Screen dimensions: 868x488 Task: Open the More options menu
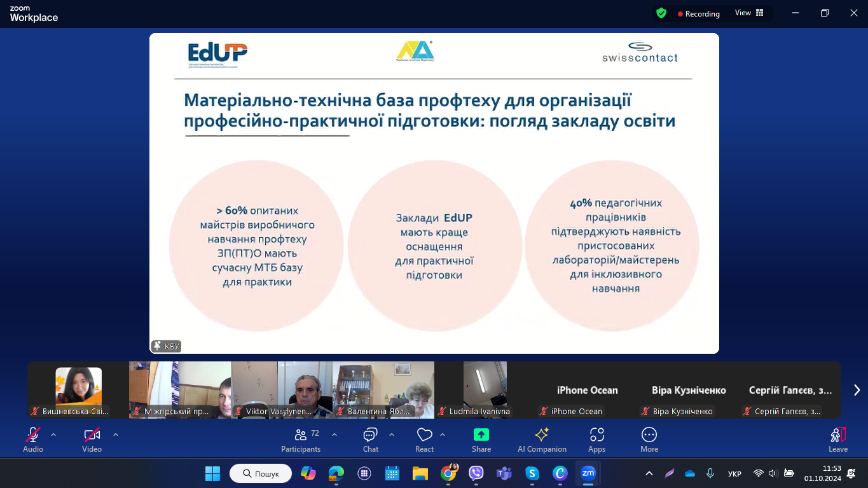click(x=649, y=440)
